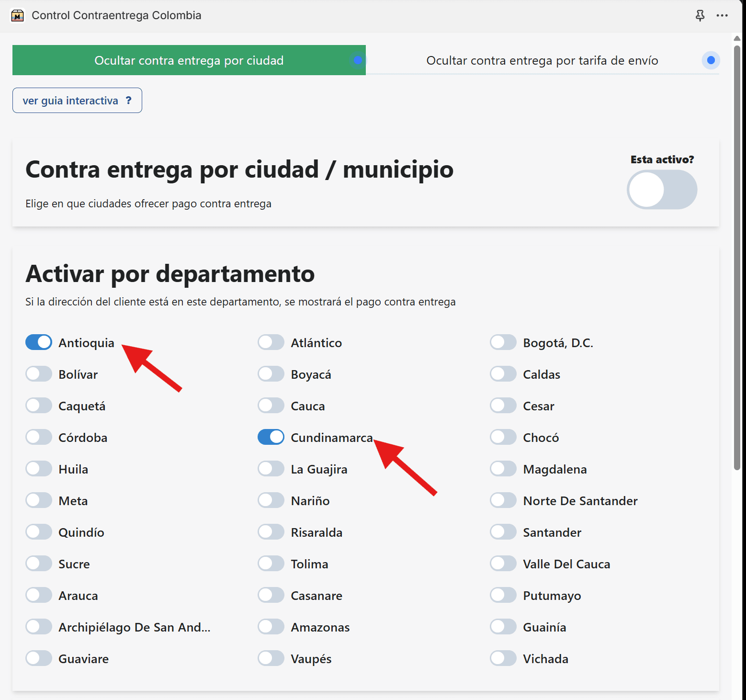This screenshot has height=700, width=746.
Task: Toggle the Santander department switch
Action: [503, 532]
